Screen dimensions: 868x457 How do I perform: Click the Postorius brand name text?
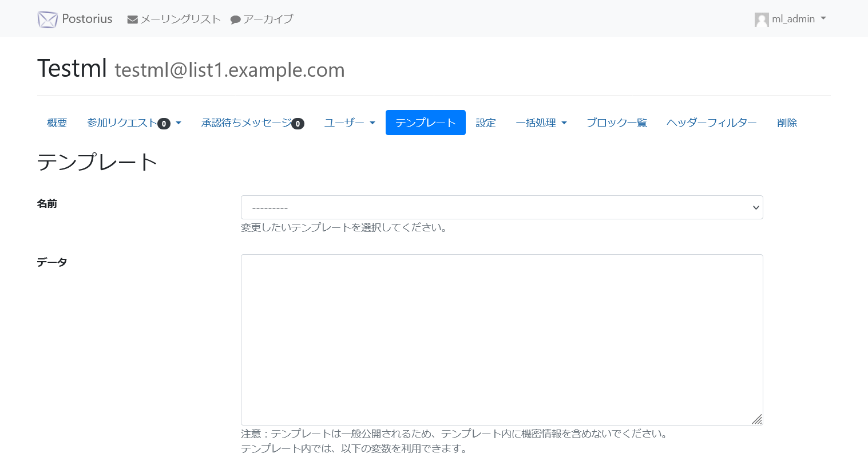[87, 19]
